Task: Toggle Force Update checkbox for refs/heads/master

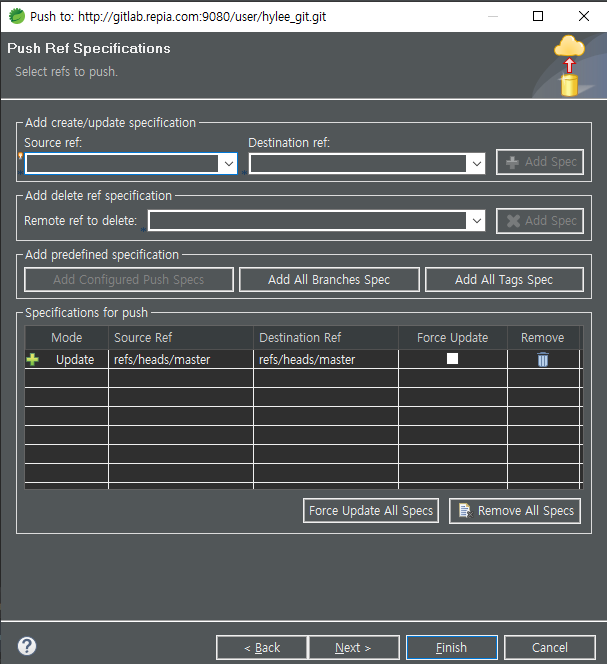Action: [452, 359]
